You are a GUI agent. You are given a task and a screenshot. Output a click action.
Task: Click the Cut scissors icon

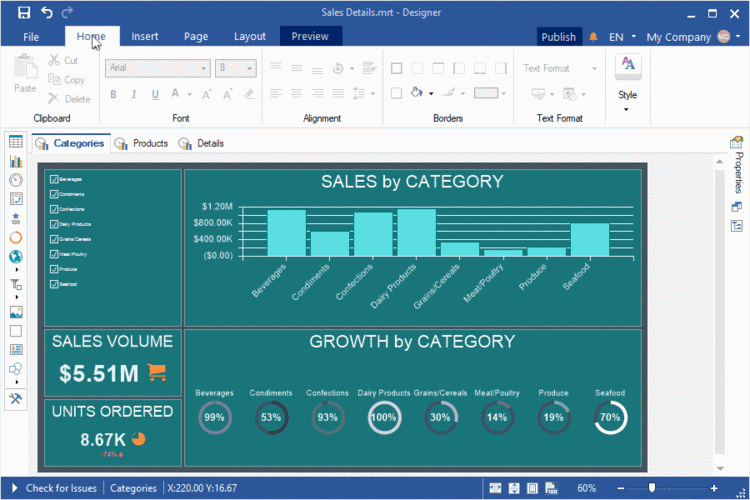coord(54,60)
